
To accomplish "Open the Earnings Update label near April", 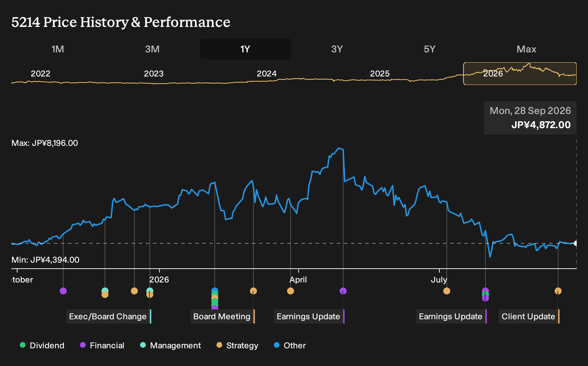I will [x=309, y=316].
